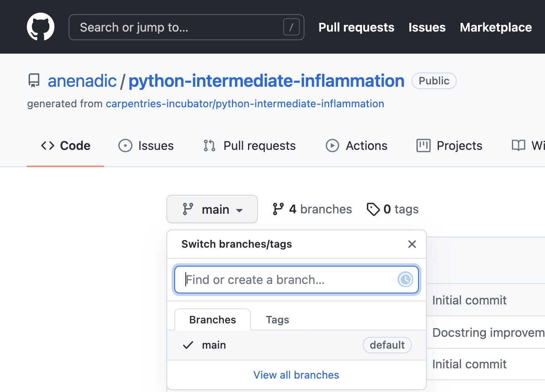
Task: Click the tag icon beside 0 tags
Action: [x=373, y=209]
